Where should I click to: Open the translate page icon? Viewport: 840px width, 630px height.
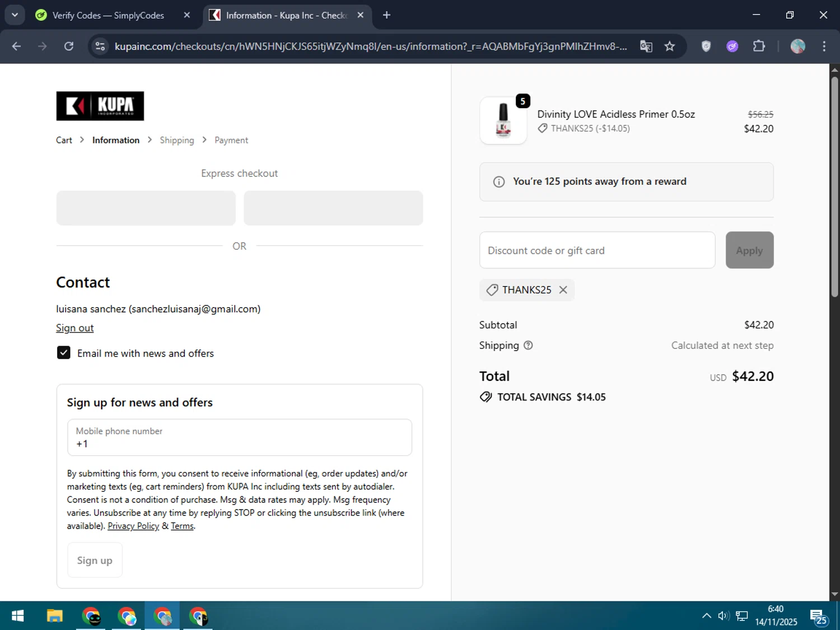(646, 46)
